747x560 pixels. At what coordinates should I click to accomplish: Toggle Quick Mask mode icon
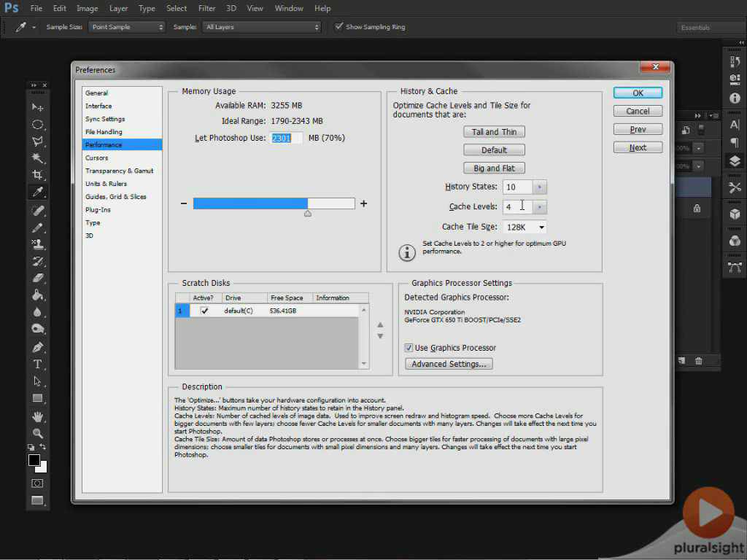pyautogui.click(x=37, y=483)
